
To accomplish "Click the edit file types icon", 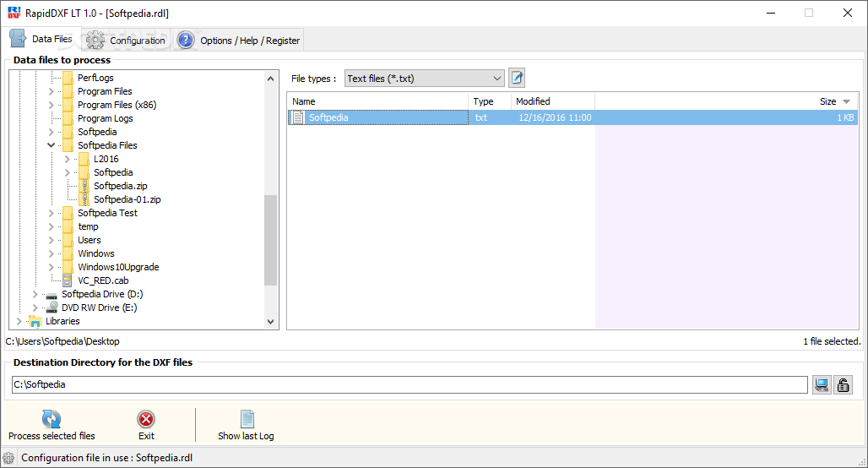I will click(x=517, y=78).
